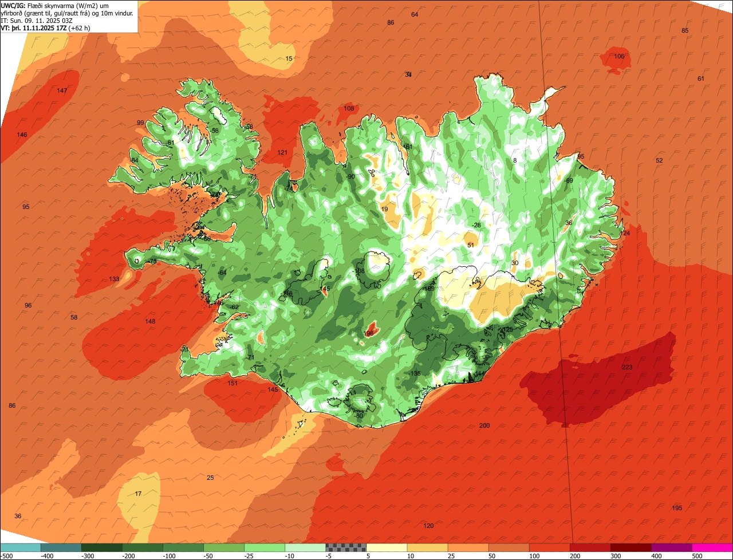Select the purple 400 to 500 legend swatch
Image resolution: width=733 pixels, height=560 pixels.
(x=672, y=547)
